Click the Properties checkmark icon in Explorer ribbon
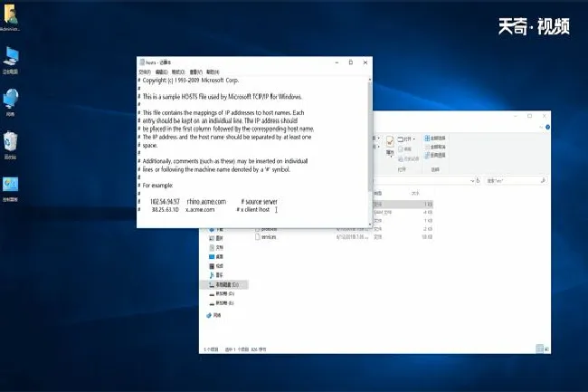Viewport: 588px width, 392px height. [x=390, y=142]
